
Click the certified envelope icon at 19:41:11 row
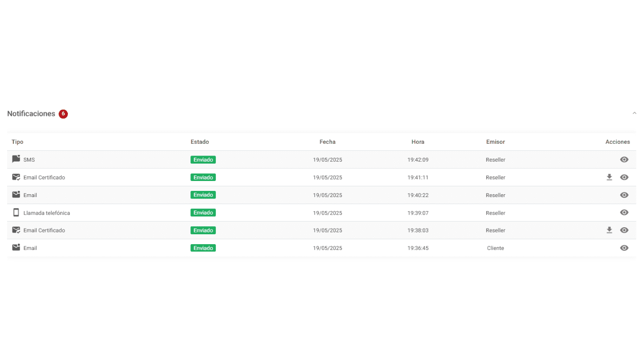16,177
